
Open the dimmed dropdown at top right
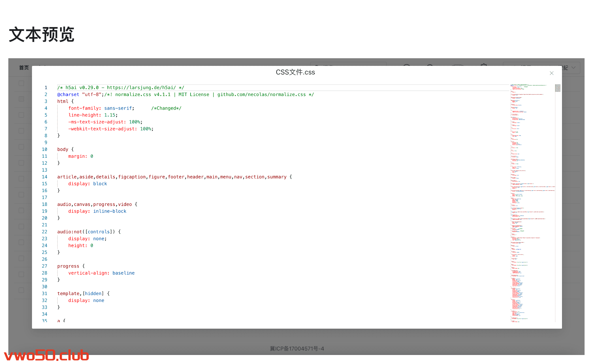click(573, 68)
